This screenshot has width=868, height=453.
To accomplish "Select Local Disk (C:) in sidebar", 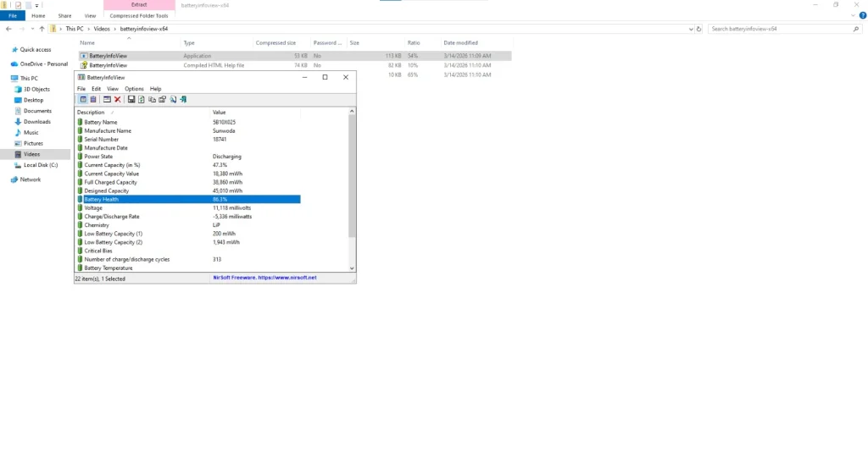I will click(40, 165).
